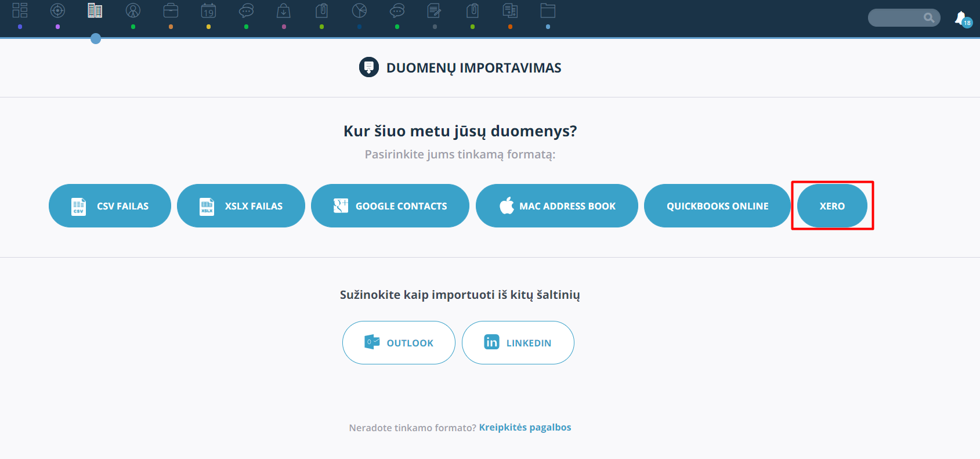Click the target crosshair icon in navigation

coord(57,10)
